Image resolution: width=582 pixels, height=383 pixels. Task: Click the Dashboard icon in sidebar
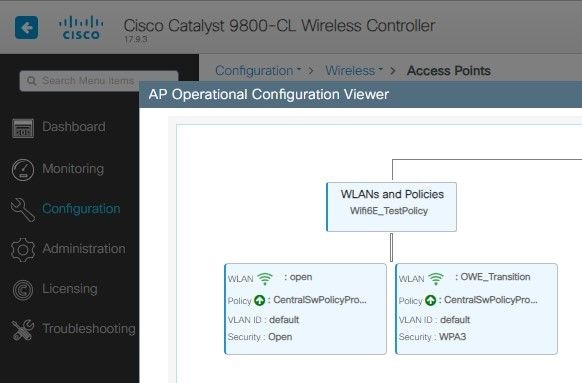pos(23,128)
